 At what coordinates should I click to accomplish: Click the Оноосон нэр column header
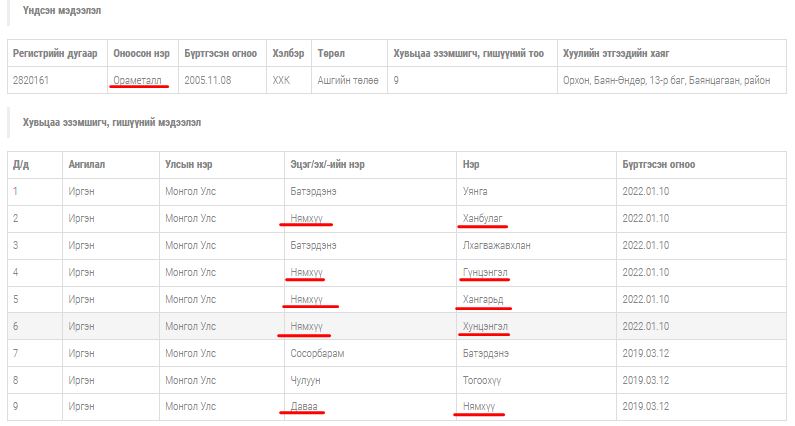(x=141, y=53)
